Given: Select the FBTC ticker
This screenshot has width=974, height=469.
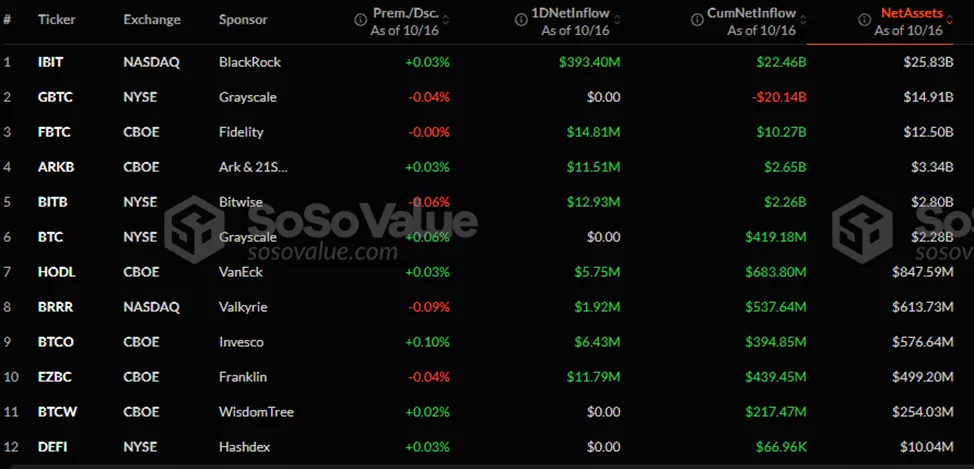Looking at the screenshot, I should point(52,132).
